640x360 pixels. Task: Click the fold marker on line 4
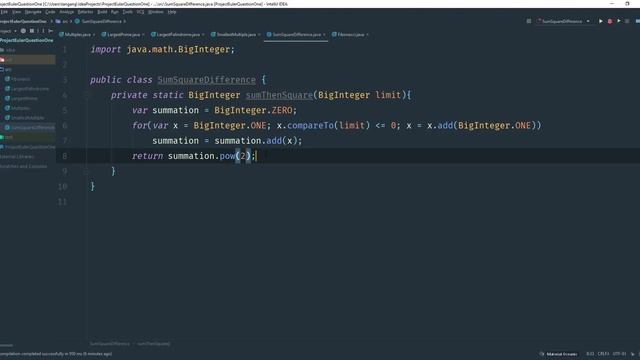tap(86, 96)
